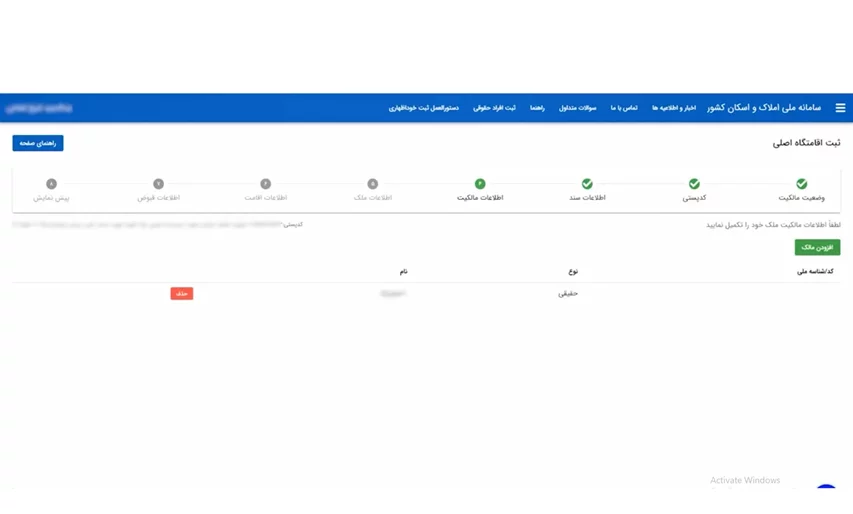This screenshot has height=514, width=853.
Task: Select the اطلاعات مالکیت step circle
Action: (480, 184)
